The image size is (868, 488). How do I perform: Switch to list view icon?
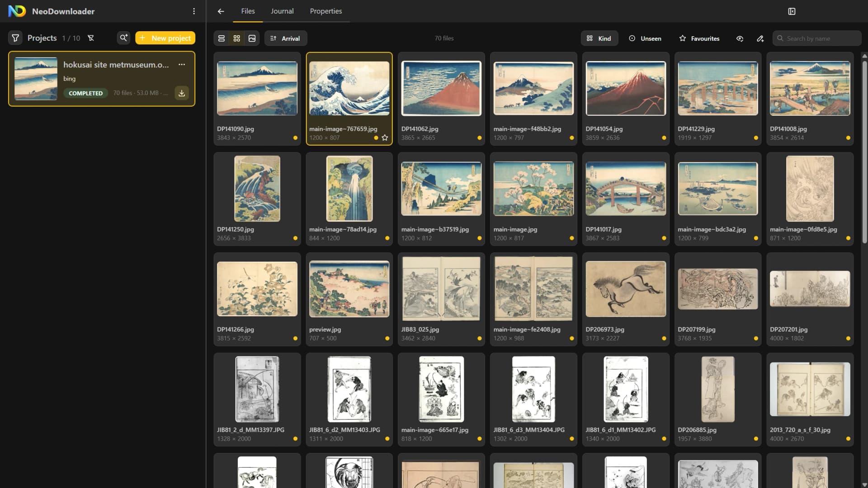222,38
